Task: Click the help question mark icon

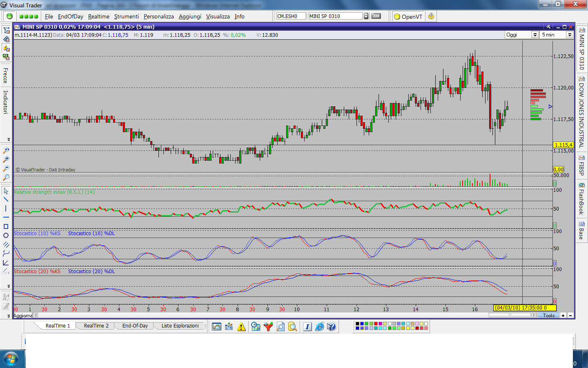Action: [332, 326]
